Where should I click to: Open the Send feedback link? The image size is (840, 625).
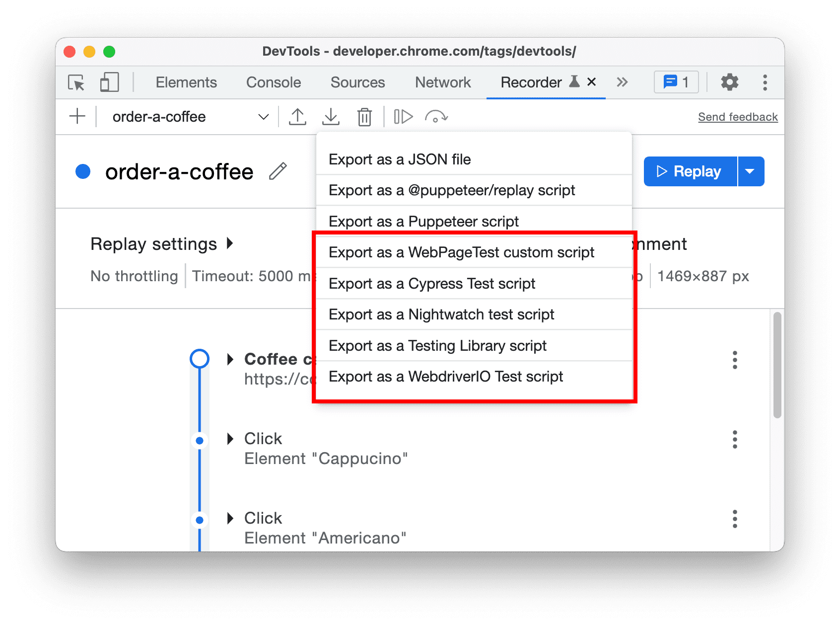click(737, 116)
